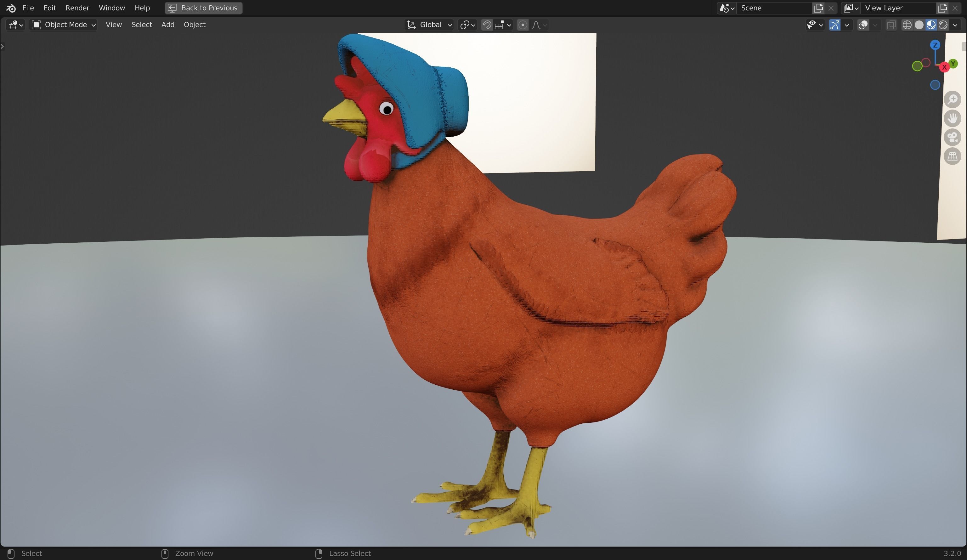Image resolution: width=967 pixels, height=560 pixels.
Task: Open the Object Mode dropdown
Action: point(63,25)
